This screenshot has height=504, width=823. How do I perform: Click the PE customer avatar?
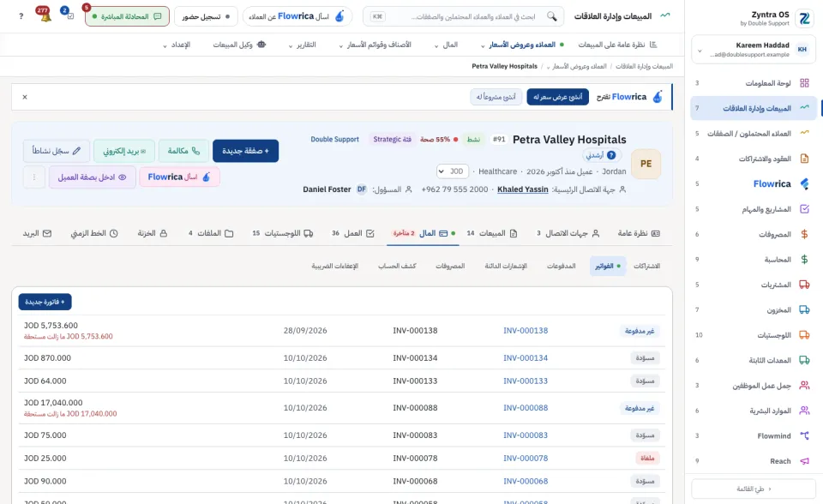[646, 164]
